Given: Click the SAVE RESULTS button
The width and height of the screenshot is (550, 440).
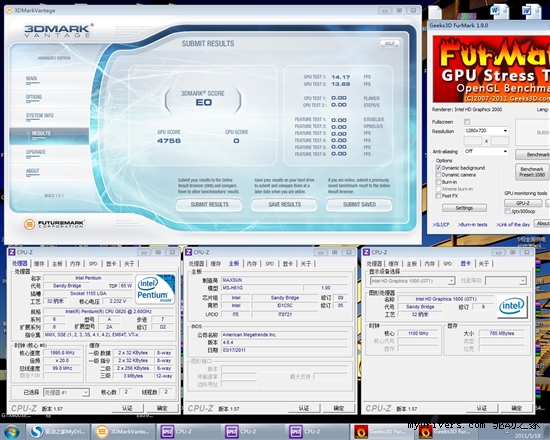Looking at the screenshot, I should (x=284, y=205).
